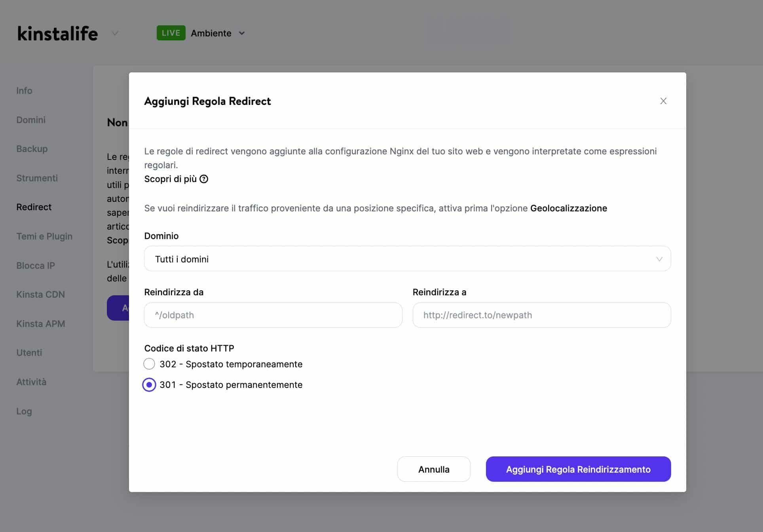
Task: Select the 302 Spostato temporaneamente option
Action: [149, 364]
